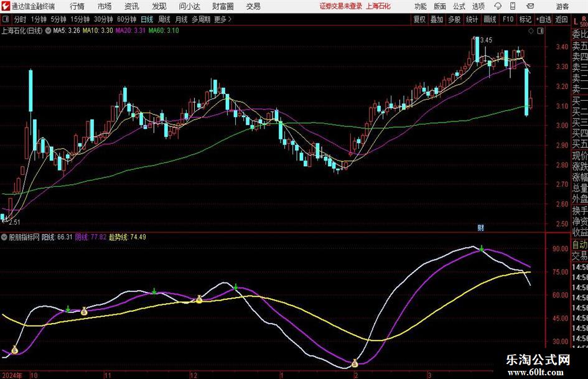Click the 统计 toolbar button
Viewport: 588px width, 379px height.
coord(472,19)
